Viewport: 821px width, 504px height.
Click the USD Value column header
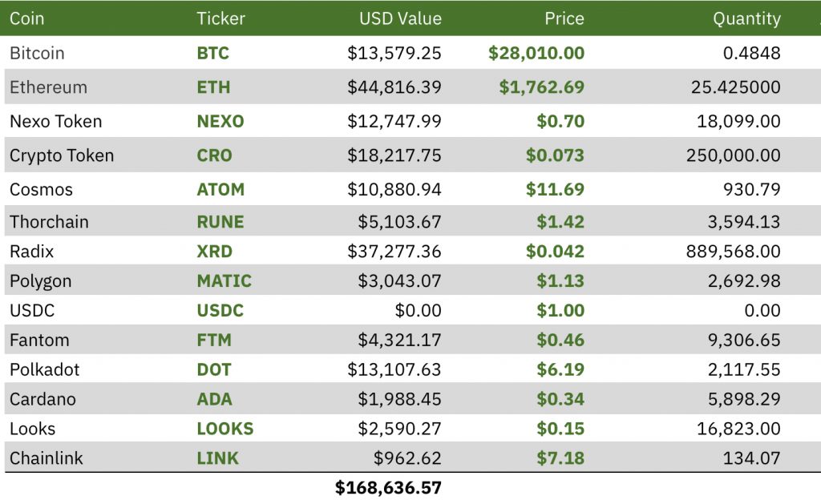pos(400,18)
